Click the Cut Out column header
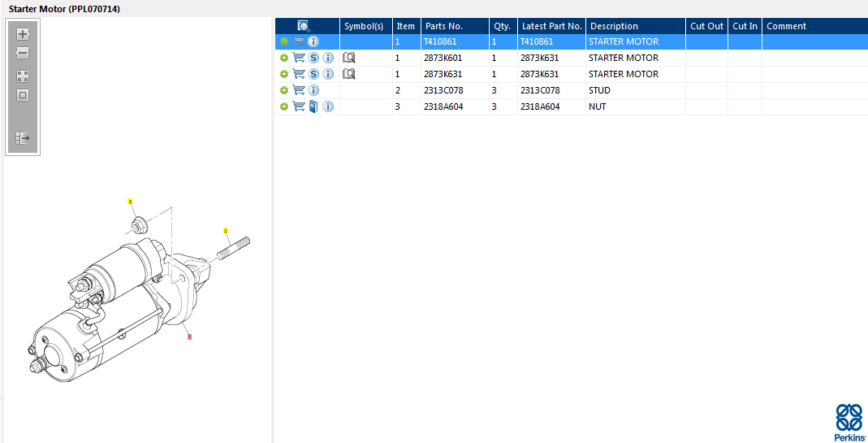The width and height of the screenshot is (868, 443). [707, 26]
